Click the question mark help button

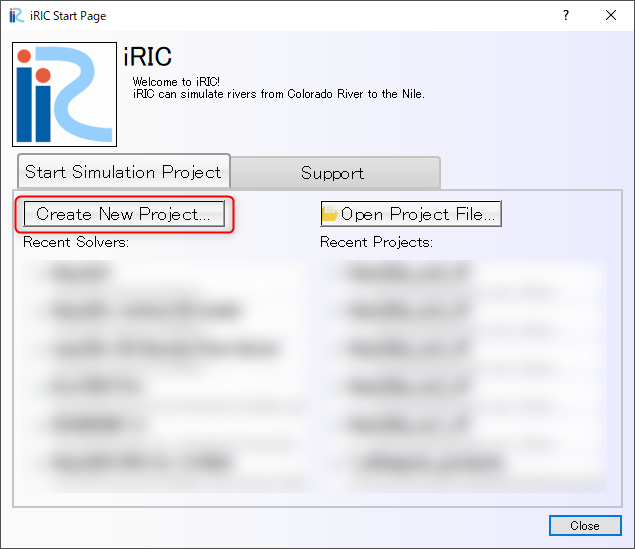coord(566,15)
